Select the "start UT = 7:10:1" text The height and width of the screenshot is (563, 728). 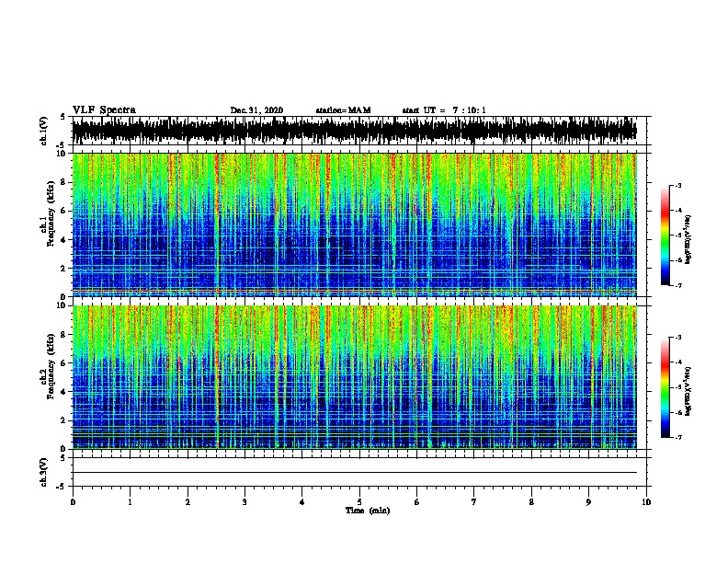coord(444,110)
